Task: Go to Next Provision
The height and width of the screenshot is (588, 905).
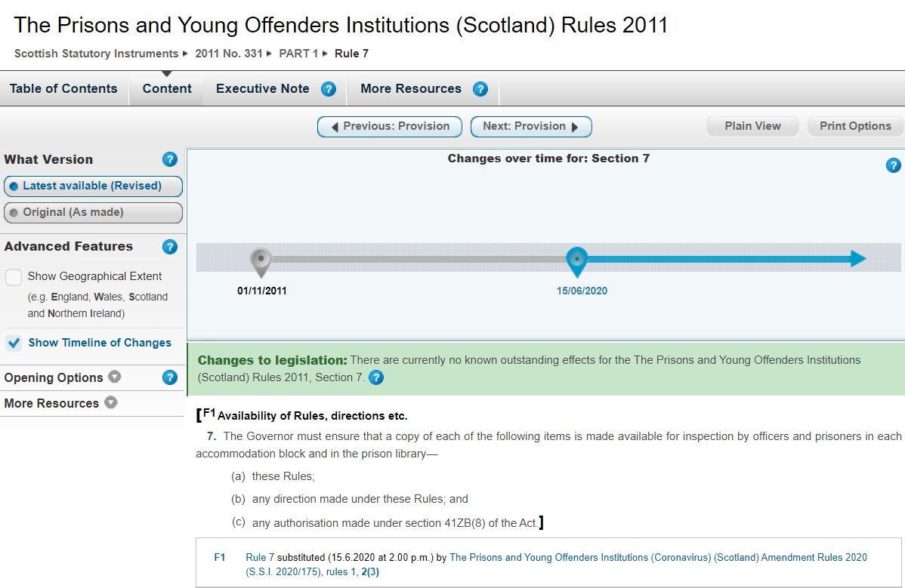Action: [x=530, y=127]
